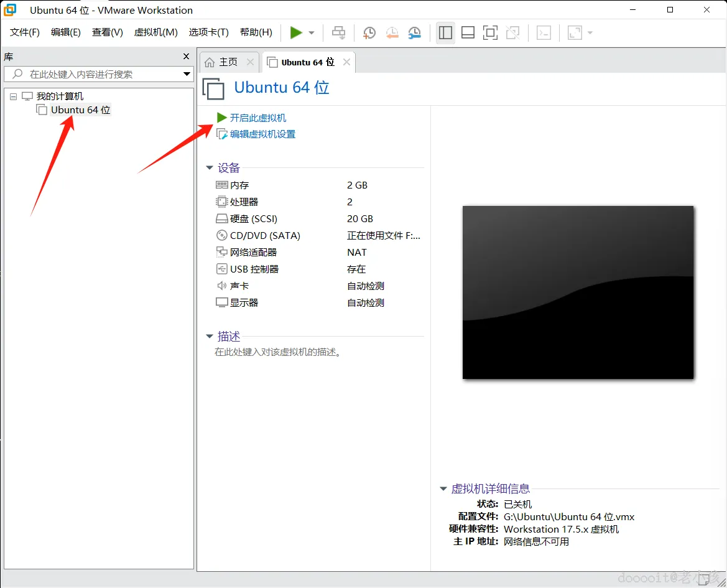The image size is (727, 588).
Task: Toggle the thumbnail bar view icon
Action: (x=468, y=33)
